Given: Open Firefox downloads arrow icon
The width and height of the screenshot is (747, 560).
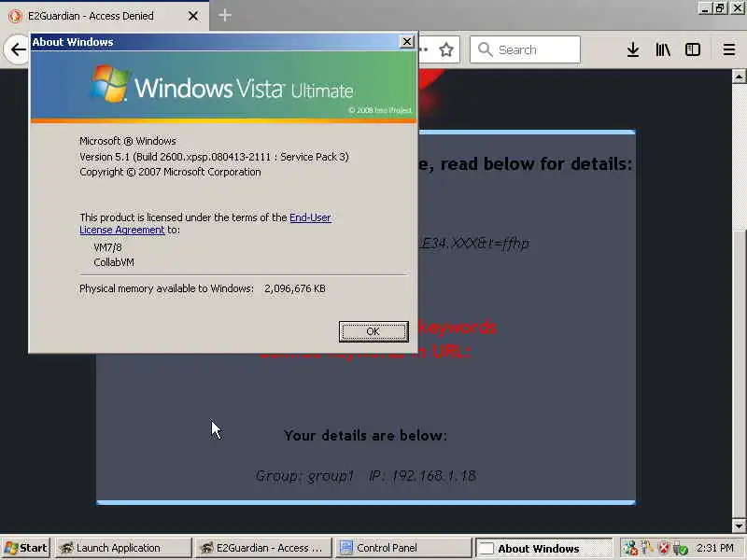Looking at the screenshot, I should pyautogui.click(x=633, y=49).
